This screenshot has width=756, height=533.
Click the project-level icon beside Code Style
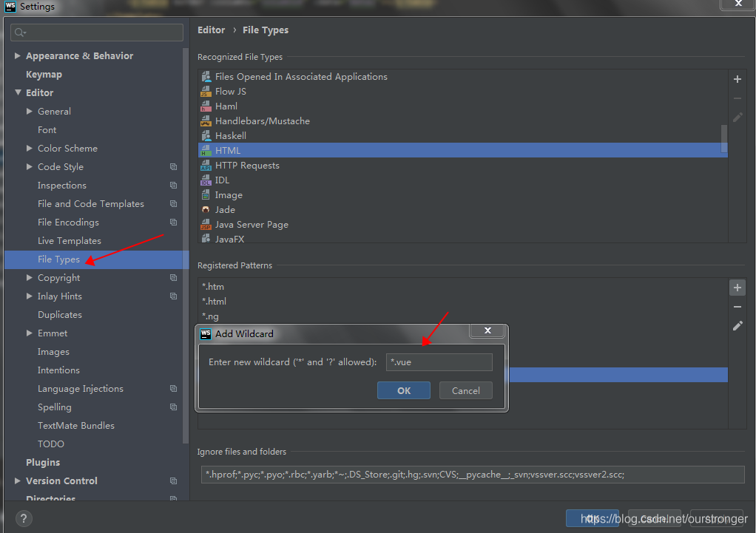(174, 167)
